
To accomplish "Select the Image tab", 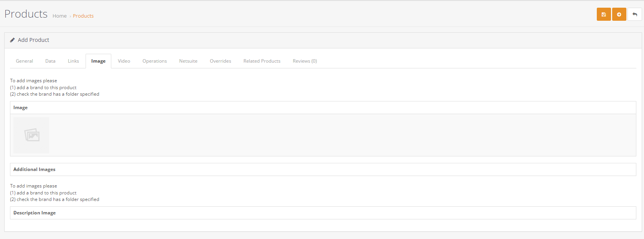I will (x=98, y=61).
